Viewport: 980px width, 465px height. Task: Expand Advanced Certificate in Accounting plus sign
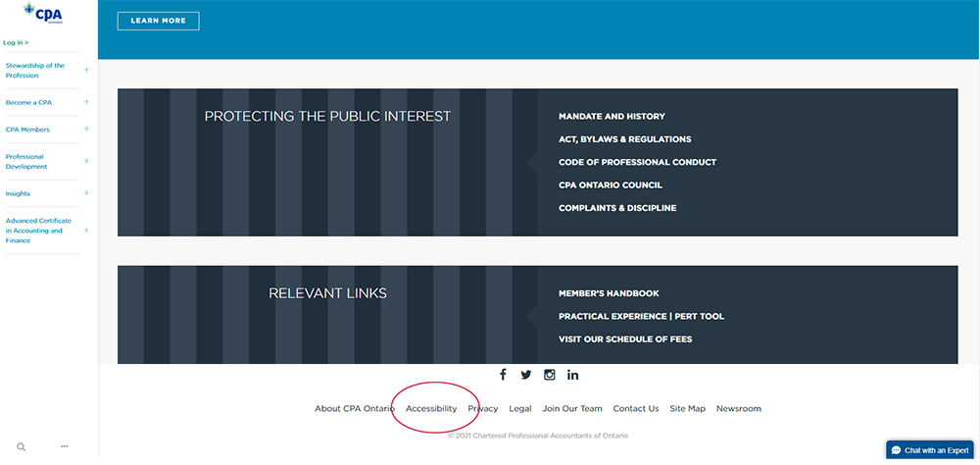pos(86,231)
